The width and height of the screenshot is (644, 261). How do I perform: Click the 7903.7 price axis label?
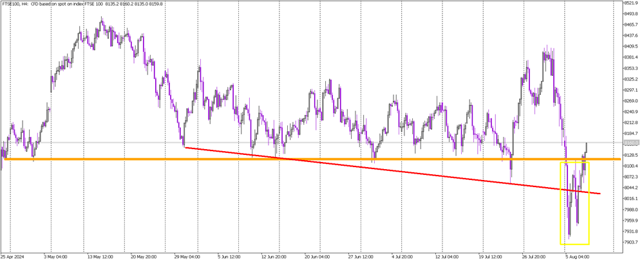coord(630,242)
